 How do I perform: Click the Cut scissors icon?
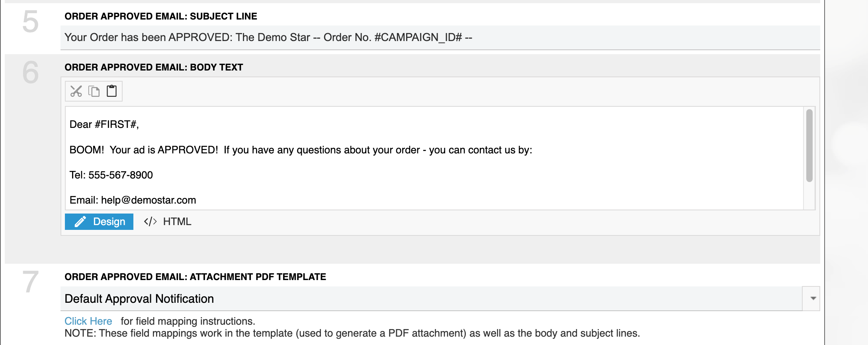point(76,91)
